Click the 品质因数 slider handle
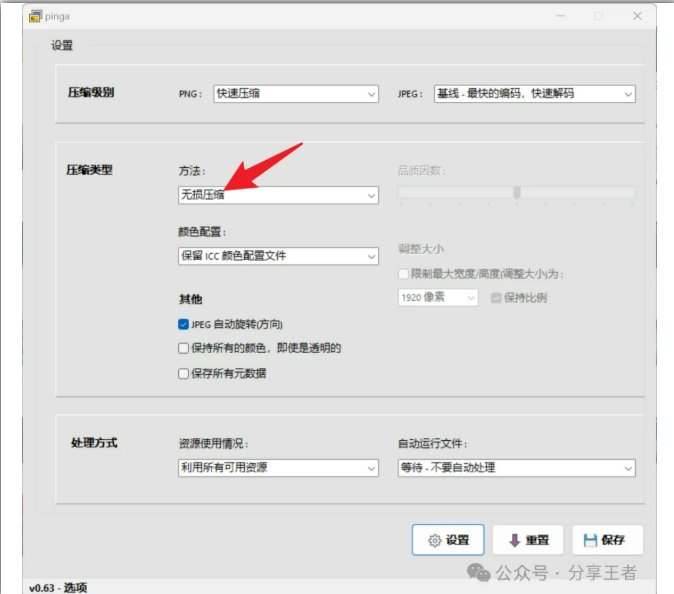 point(517,192)
